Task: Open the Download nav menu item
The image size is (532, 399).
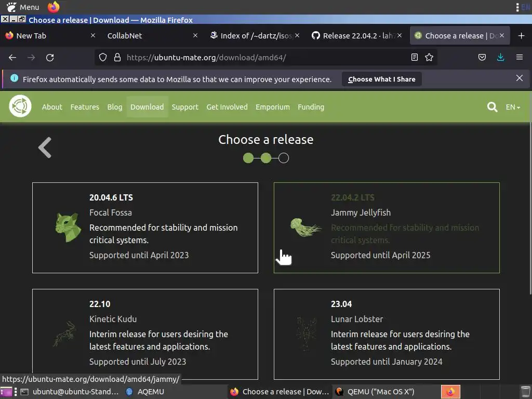Action: point(147,107)
